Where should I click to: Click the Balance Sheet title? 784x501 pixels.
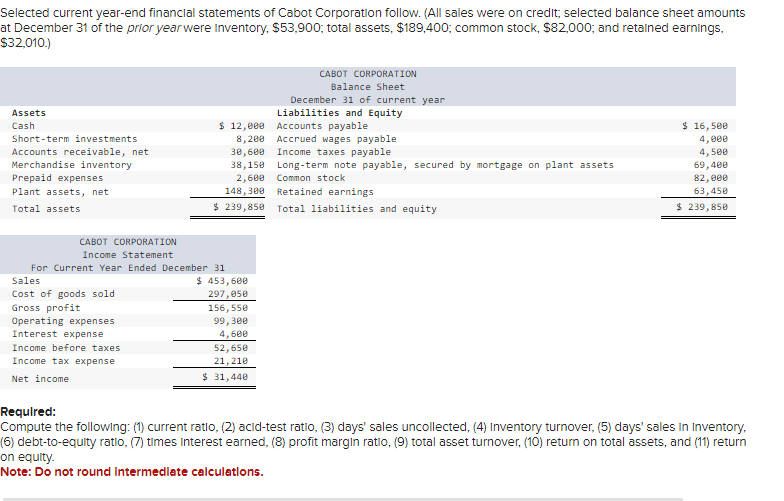368,87
